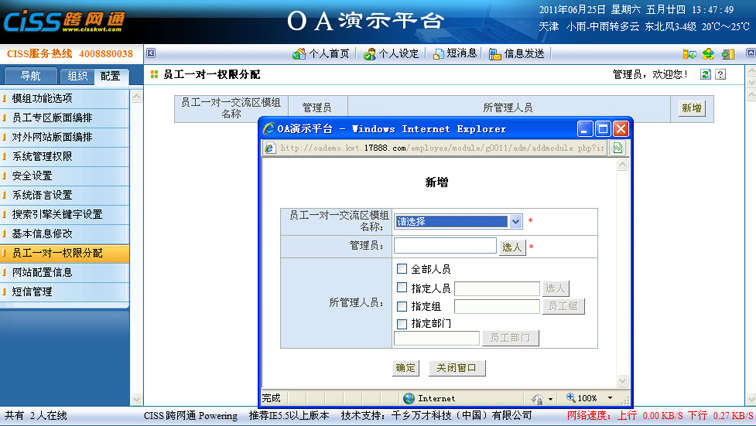Open 个人首页 from the top toolbar
Image resolution: width=756 pixels, height=426 pixels.
pos(321,54)
